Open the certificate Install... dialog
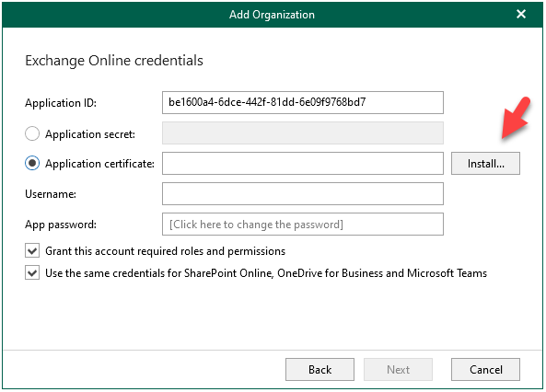 coord(485,163)
